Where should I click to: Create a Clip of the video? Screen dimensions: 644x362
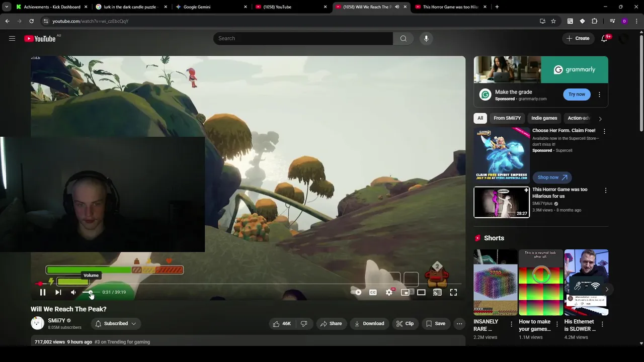(x=405, y=324)
